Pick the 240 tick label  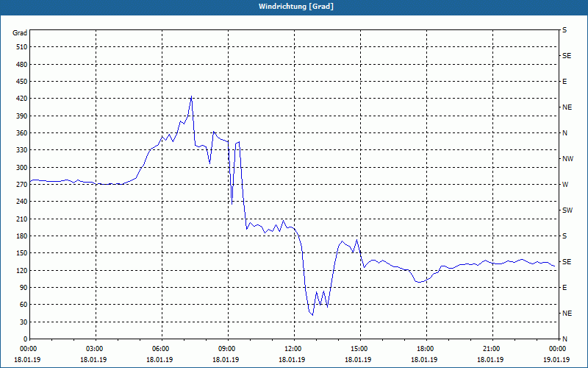click(x=22, y=202)
